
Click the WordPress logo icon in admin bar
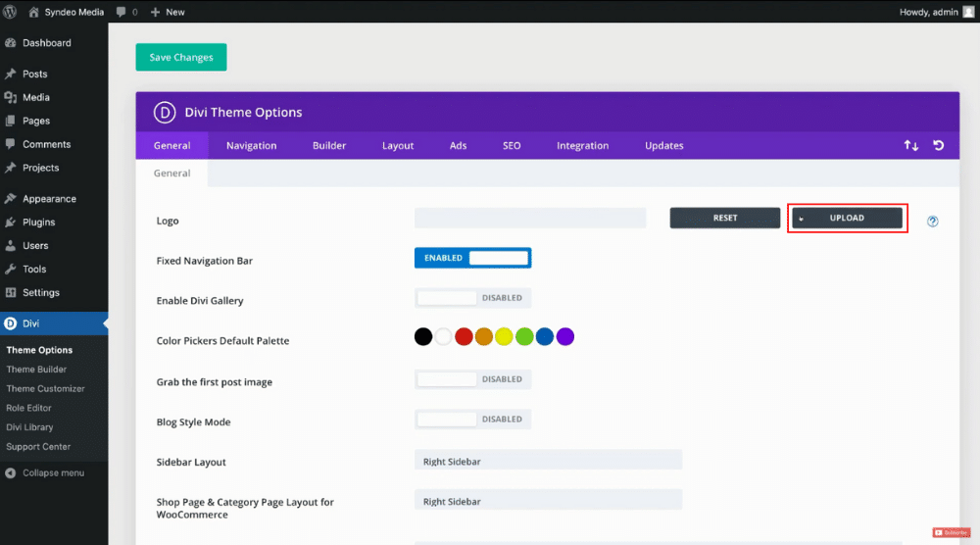coord(10,12)
